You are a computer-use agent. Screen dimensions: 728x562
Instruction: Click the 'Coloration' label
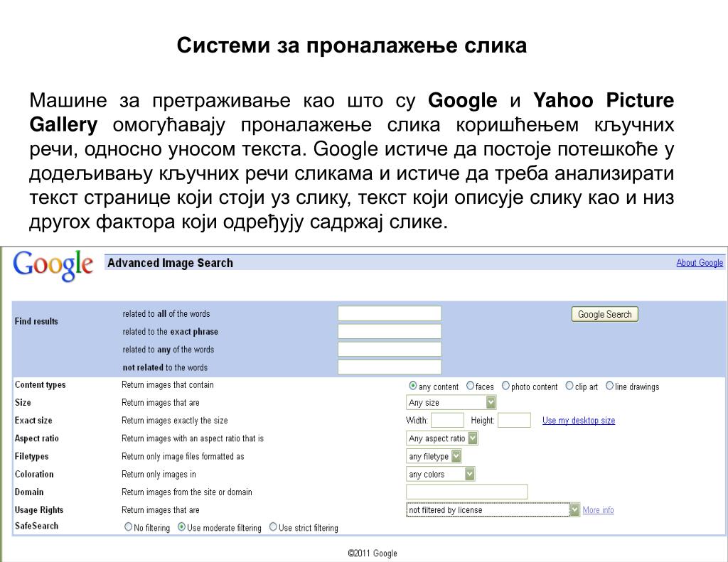point(34,475)
